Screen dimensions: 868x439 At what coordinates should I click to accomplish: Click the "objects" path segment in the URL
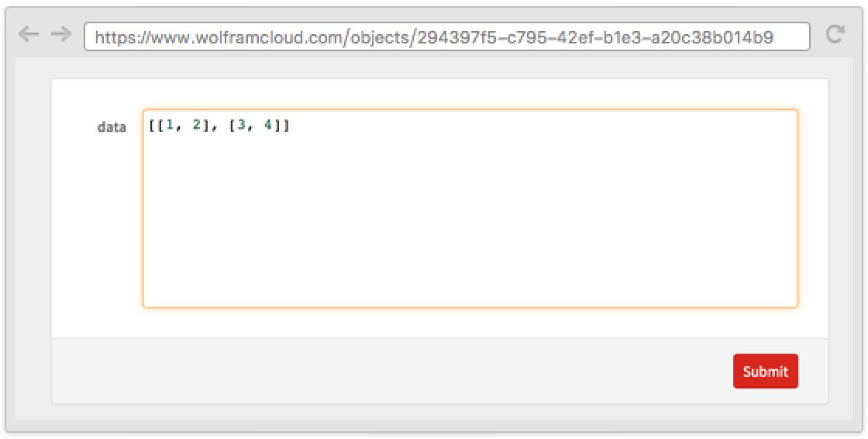379,38
